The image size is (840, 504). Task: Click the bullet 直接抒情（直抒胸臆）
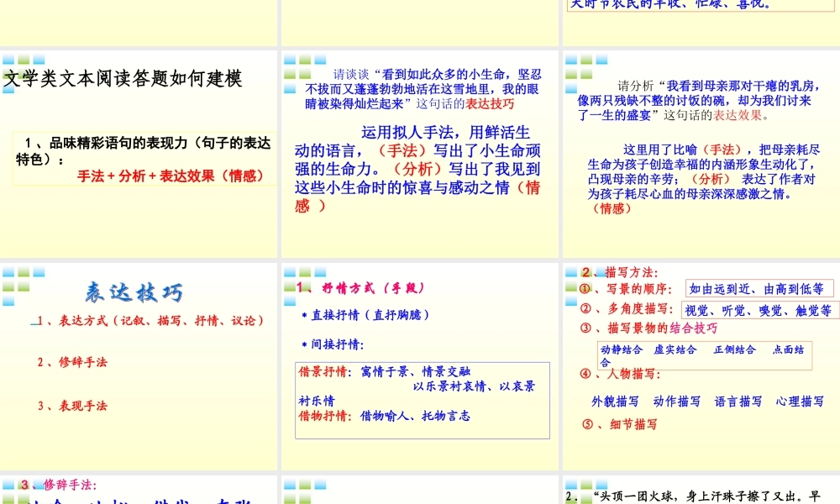(365, 315)
